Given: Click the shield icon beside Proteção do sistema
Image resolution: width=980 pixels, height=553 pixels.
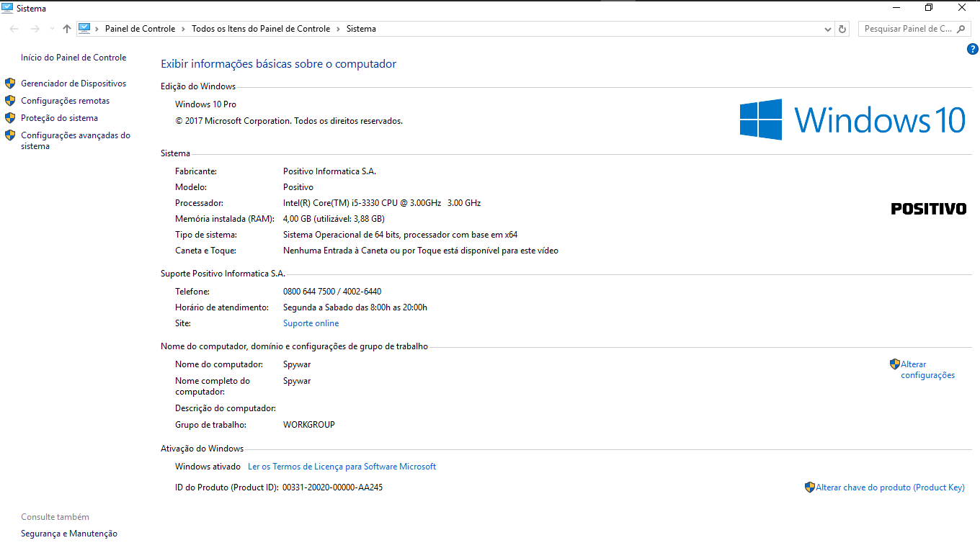Looking at the screenshot, I should click(x=10, y=118).
